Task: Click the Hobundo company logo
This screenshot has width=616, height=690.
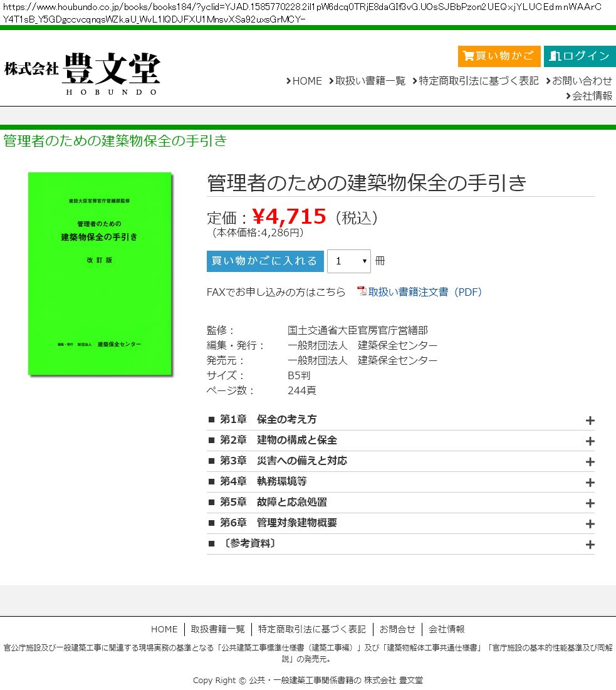Action: tap(83, 73)
